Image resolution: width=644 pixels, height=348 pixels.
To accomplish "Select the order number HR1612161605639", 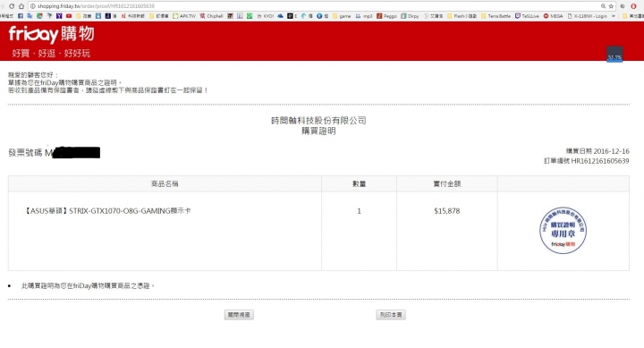I will pyautogui.click(x=600, y=161).
